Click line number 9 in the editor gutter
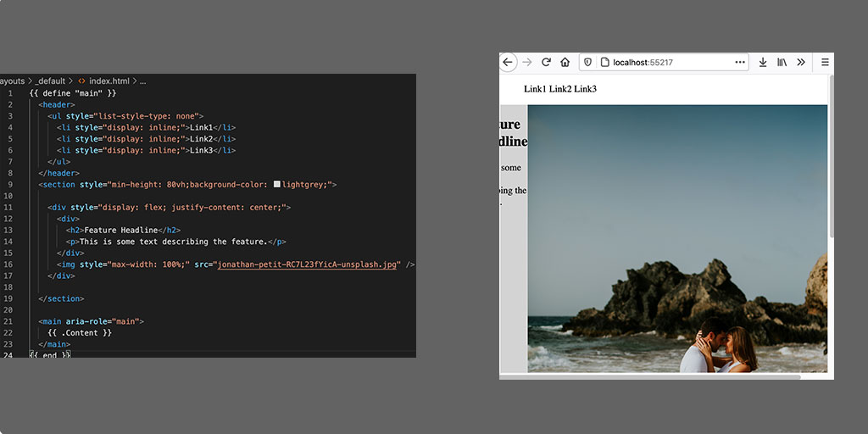This screenshot has height=434, width=868. (8, 184)
